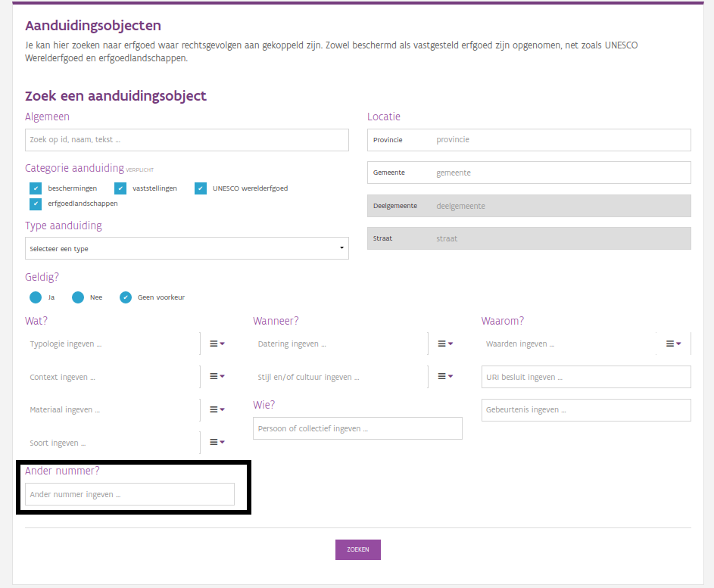Select the Nee radio button

[78, 297]
